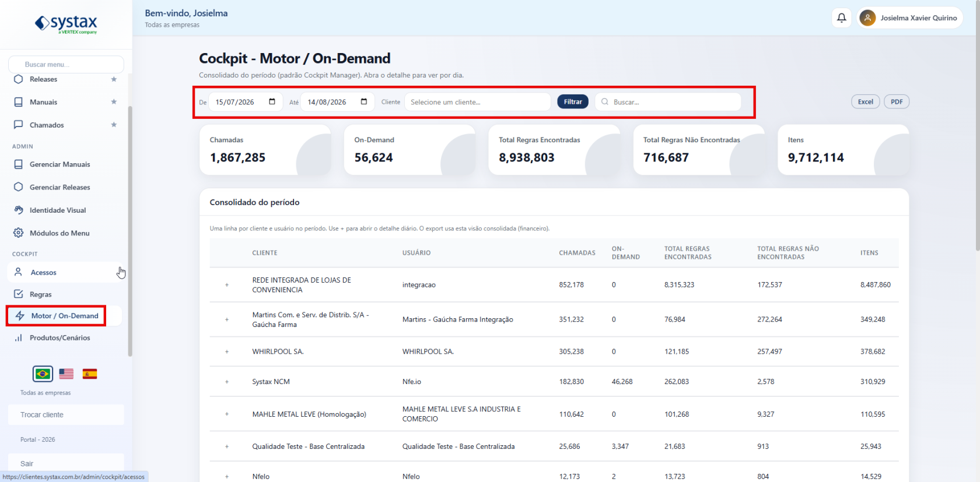Image resolution: width=980 pixels, height=482 pixels.
Task: Click the ITENS column header
Action: pyautogui.click(x=869, y=253)
